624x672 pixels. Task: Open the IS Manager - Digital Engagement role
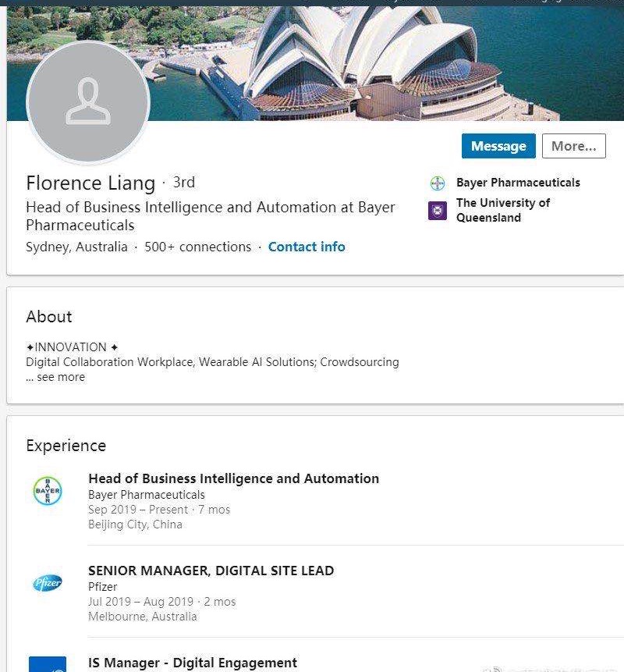(x=193, y=663)
